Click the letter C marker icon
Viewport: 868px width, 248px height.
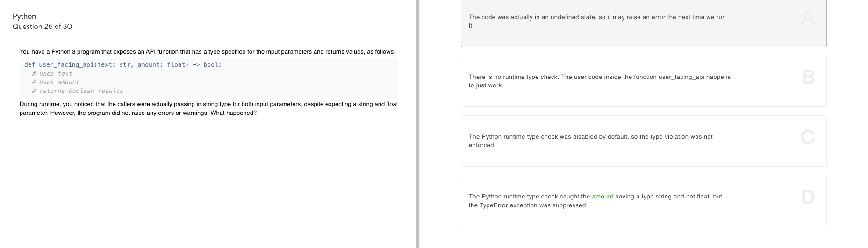808,137
